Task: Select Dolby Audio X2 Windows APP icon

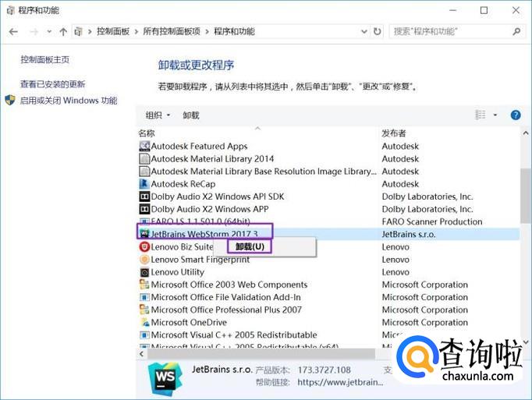Action: pyautogui.click(x=144, y=209)
